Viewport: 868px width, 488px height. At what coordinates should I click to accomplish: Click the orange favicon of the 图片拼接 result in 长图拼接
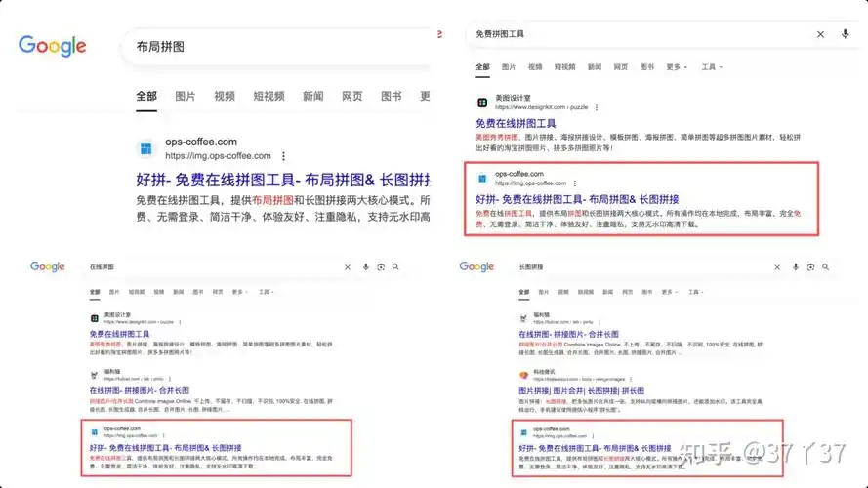point(523,375)
